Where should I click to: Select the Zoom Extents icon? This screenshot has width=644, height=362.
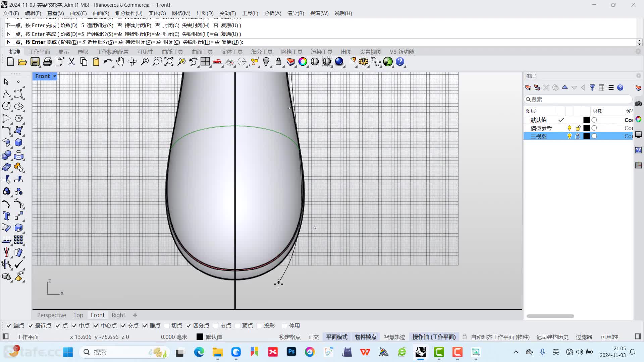169,62
